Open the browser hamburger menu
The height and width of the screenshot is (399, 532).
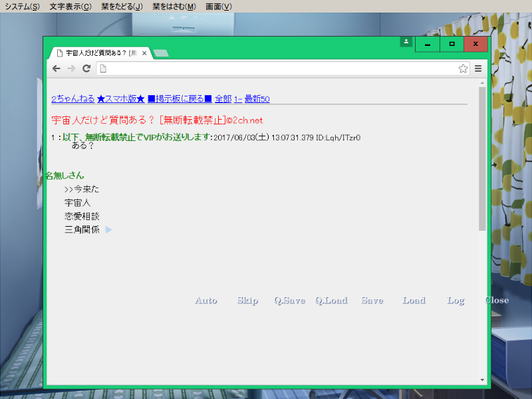pos(478,68)
